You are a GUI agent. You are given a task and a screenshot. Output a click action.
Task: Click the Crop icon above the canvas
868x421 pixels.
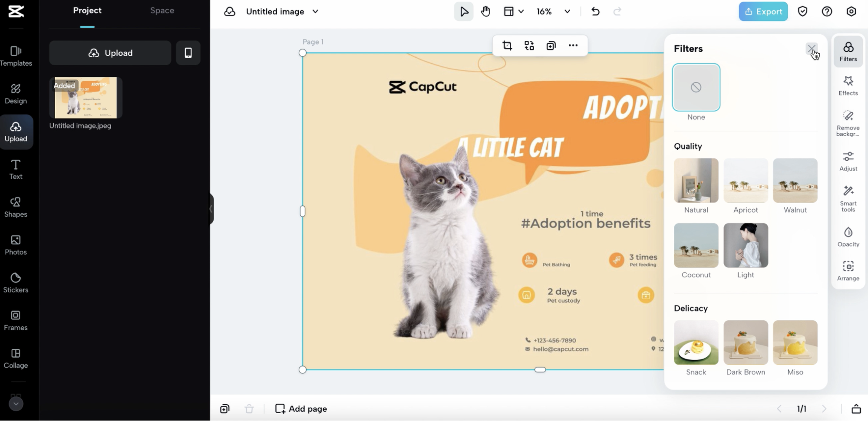(508, 45)
